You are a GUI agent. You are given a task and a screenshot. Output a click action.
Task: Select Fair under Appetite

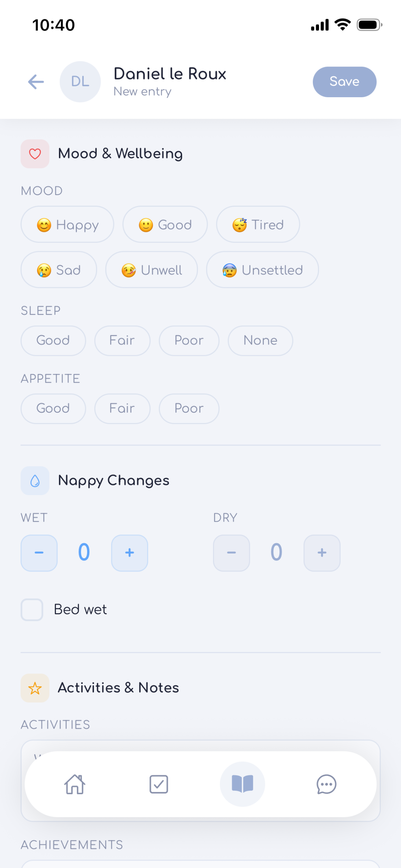coord(122,408)
